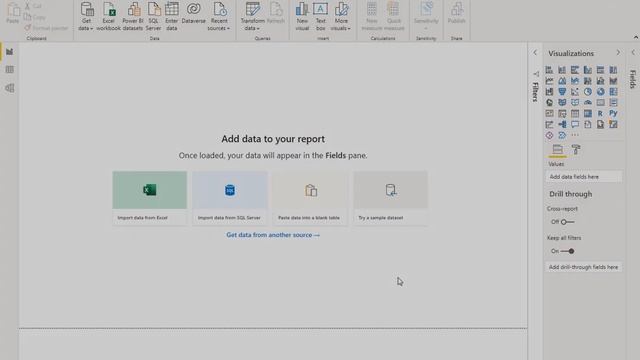640x360 pixels.
Task: Select Multi-row card visualization
Action: pos(613,102)
